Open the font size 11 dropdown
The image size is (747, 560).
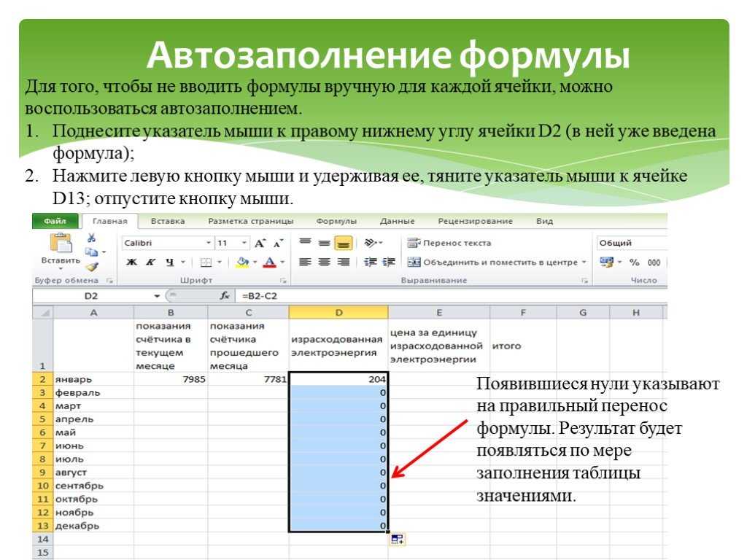[244, 243]
